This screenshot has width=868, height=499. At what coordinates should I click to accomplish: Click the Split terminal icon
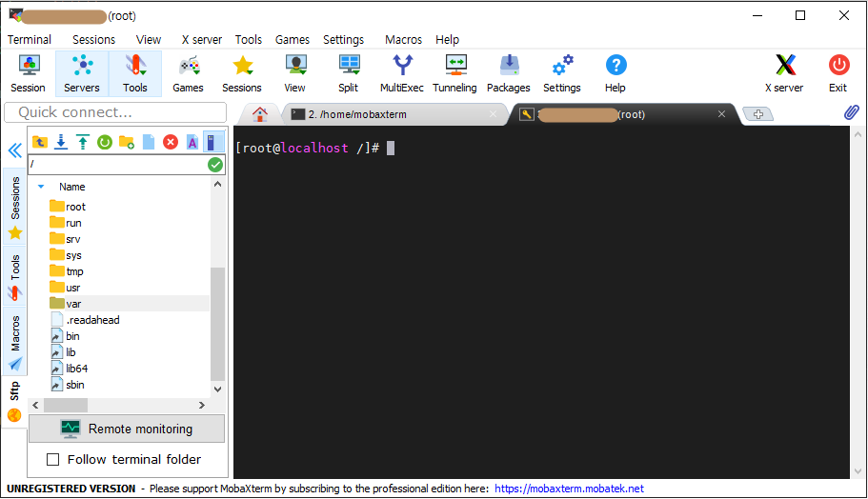(x=349, y=73)
